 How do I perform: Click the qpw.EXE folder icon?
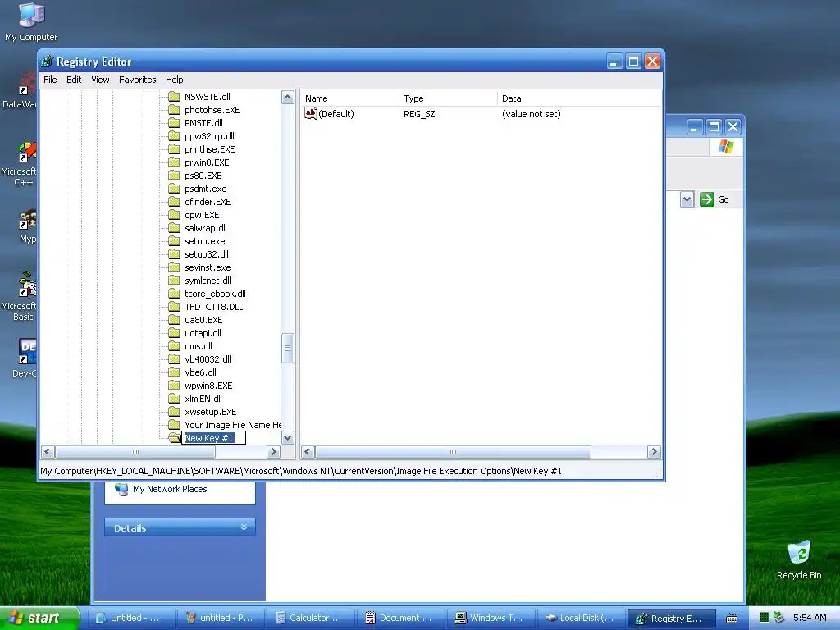pos(174,215)
